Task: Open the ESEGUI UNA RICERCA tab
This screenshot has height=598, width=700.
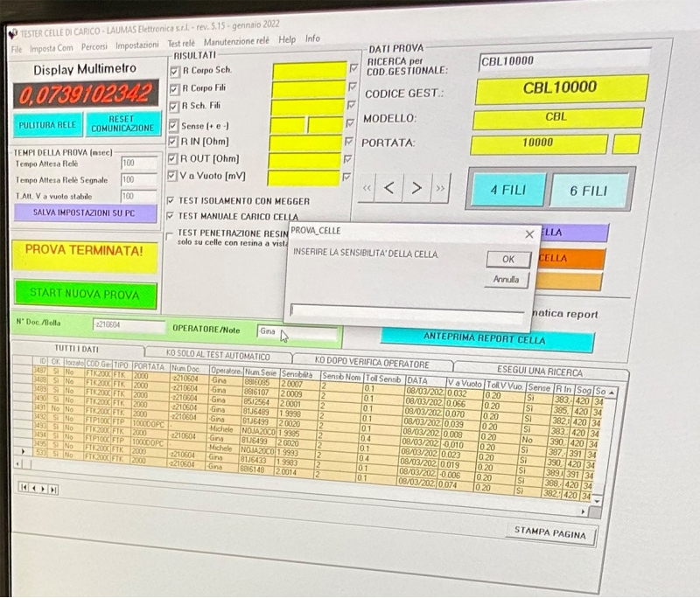Action: coord(539,371)
